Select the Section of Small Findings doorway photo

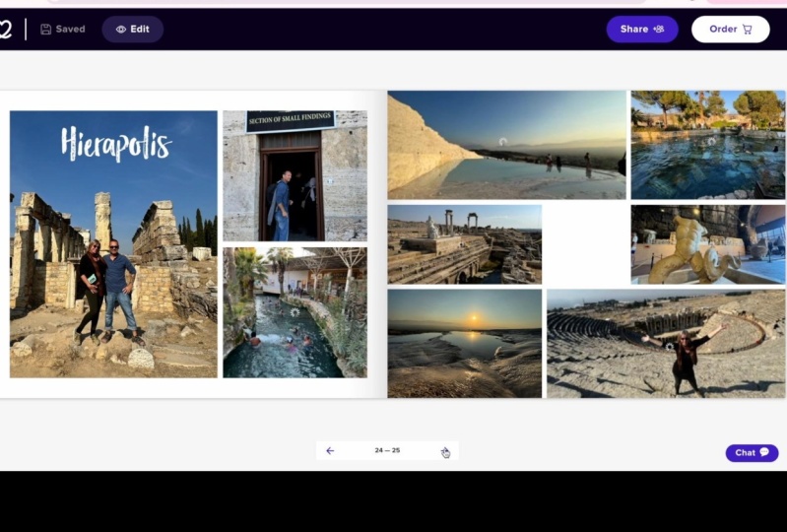(295, 175)
